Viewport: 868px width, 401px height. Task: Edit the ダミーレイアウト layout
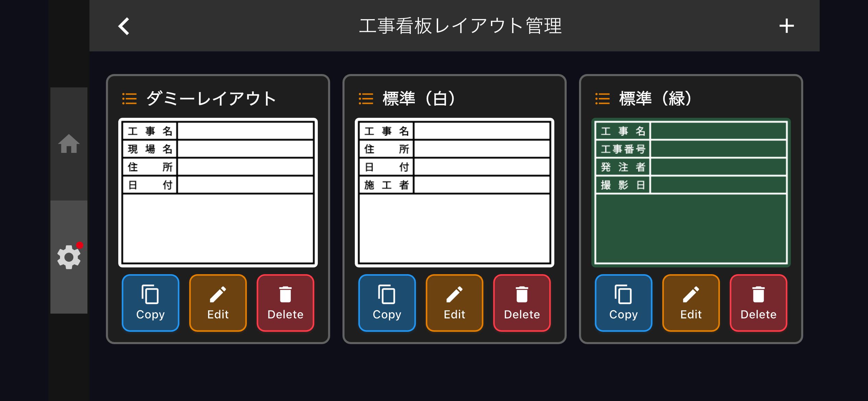[x=218, y=303]
